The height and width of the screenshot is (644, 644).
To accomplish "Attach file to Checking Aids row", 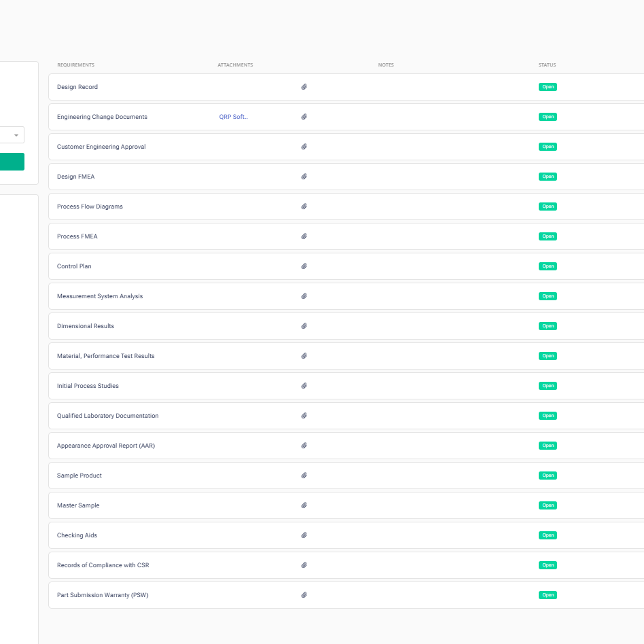I will 304,535.
